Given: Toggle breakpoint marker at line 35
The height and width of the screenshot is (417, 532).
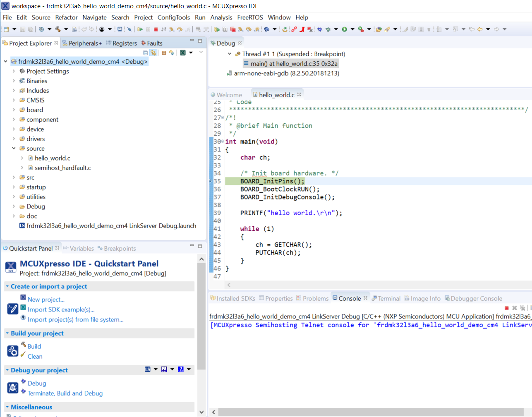Looking at the screenshot, I should 211,181.
